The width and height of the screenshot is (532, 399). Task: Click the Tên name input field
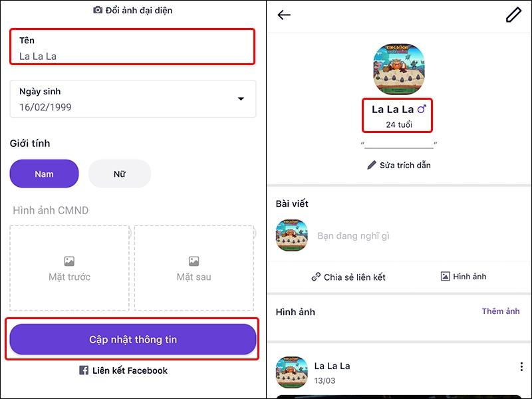[x=132, y=47]
